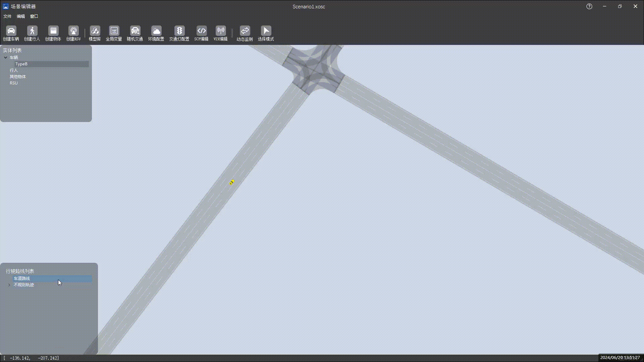Open 交通灯配置 traffic light configuration

point(179,31)
